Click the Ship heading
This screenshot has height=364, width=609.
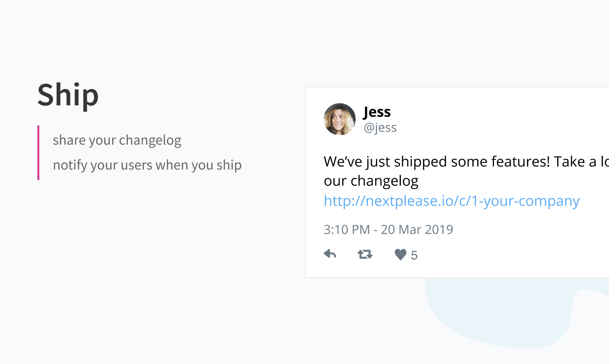pyautogui.click(x=68, y=95)
